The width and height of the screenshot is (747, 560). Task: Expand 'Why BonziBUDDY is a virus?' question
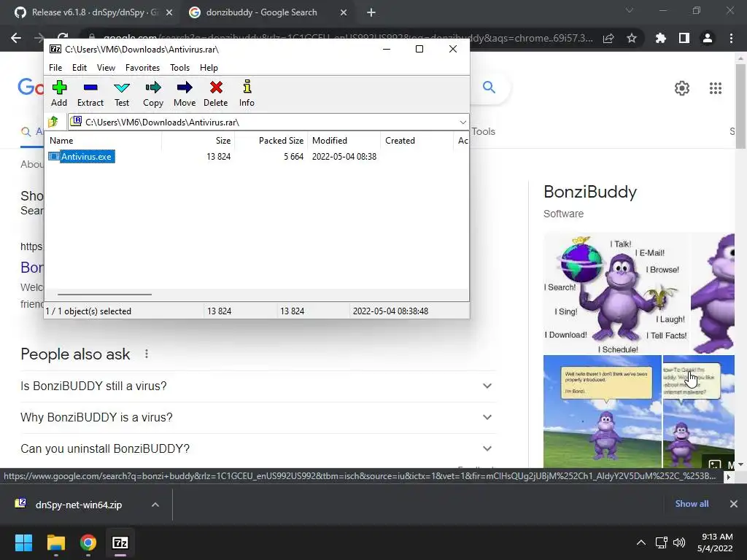click(258, 418)
